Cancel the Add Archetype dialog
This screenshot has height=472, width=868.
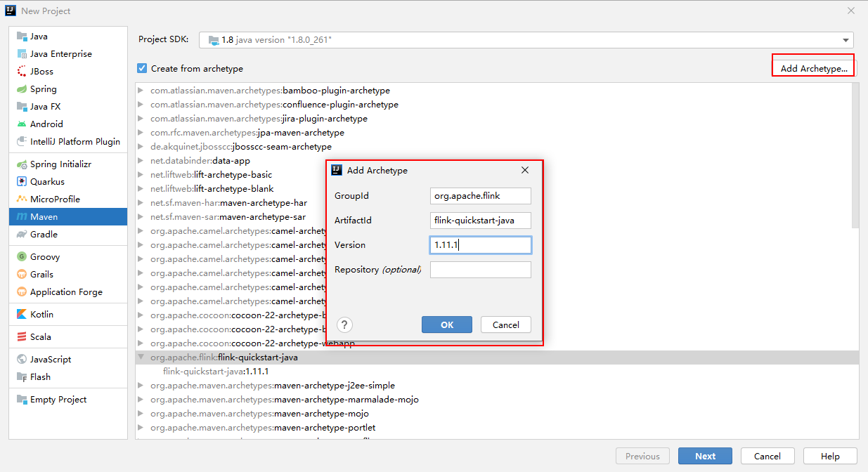[x=506, y=324]
